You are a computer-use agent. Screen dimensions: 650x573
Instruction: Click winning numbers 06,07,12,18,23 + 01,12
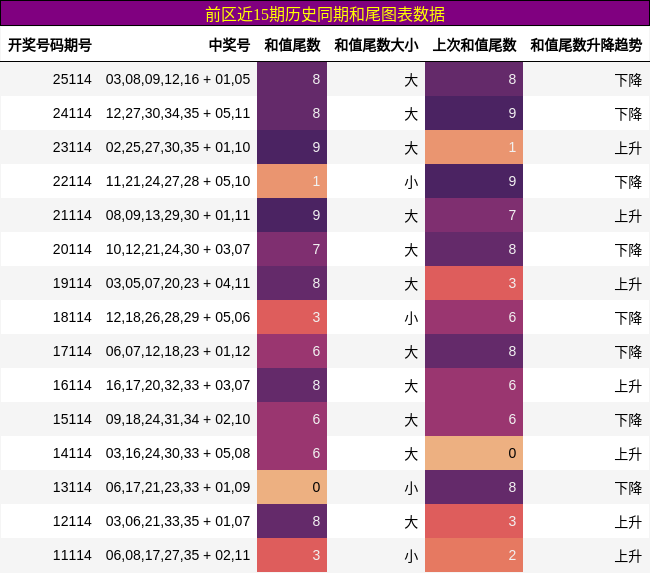[x=178, y=351]
